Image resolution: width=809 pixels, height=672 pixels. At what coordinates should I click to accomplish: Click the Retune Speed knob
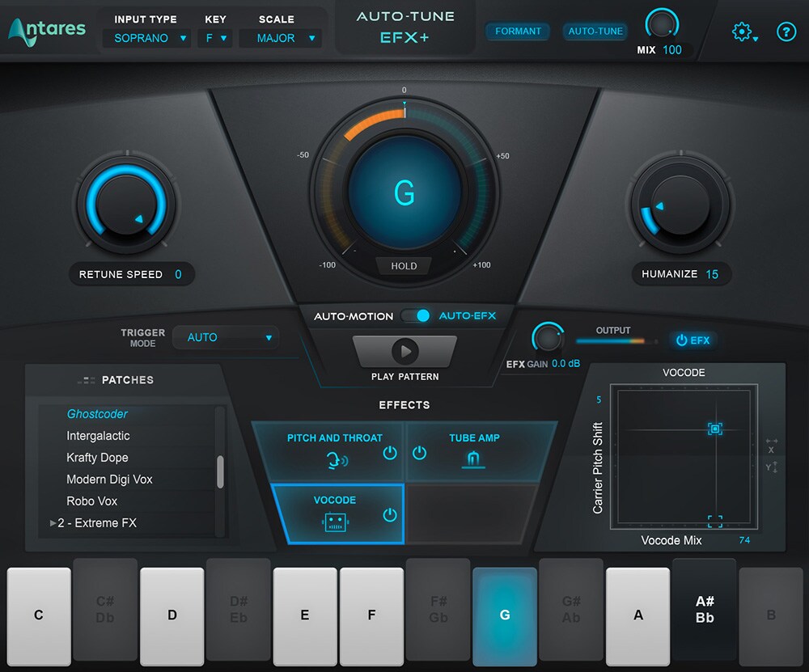(126, 205)
